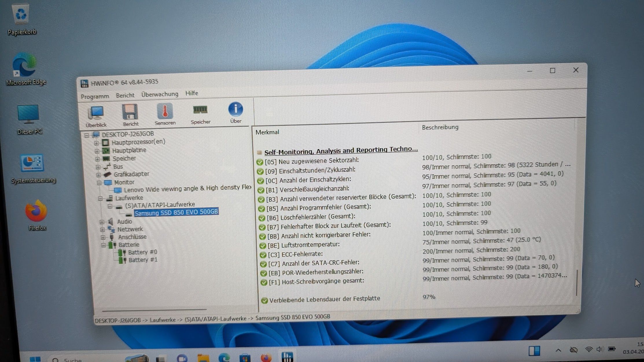Open the Überwachung menu
The width and height of the screenshot is (644, 362).
pyautogui.click(x=160, y=94)
